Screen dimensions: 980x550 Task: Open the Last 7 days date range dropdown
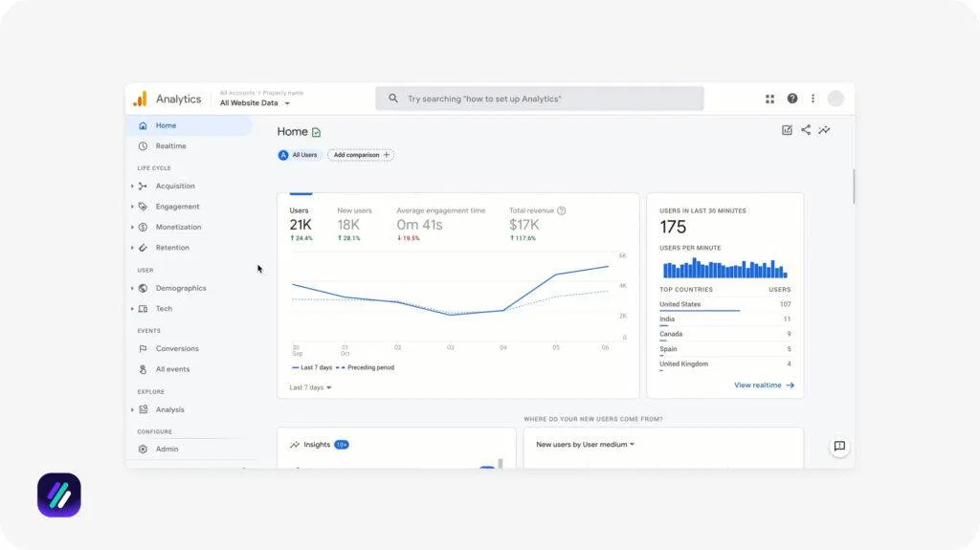click(x=310, y=387)
